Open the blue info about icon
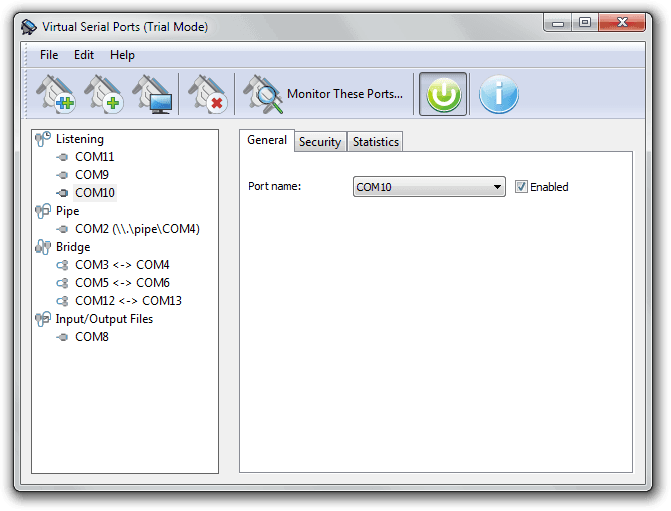 tap(499, 94)
